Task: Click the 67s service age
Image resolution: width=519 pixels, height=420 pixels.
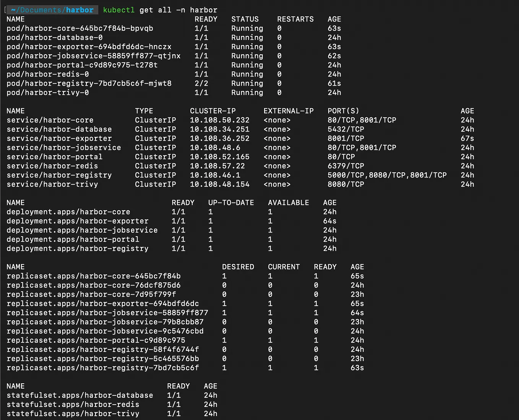Action: 467,138
